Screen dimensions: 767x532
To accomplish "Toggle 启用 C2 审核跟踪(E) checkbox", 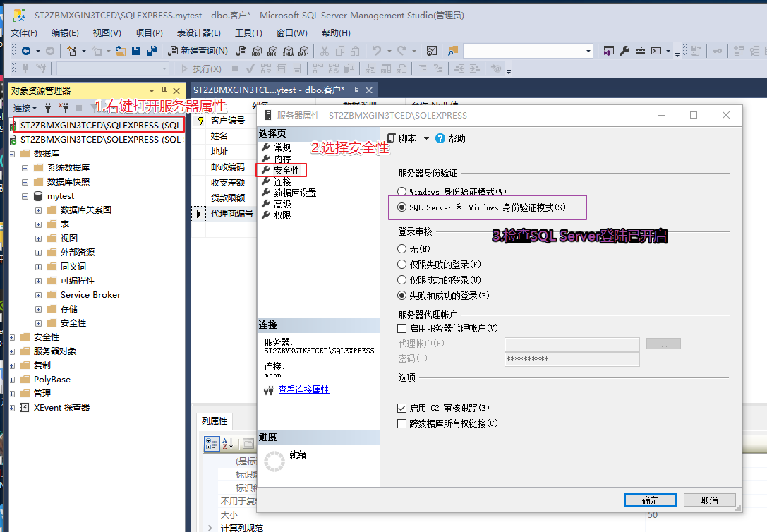I will coord(402,408).
